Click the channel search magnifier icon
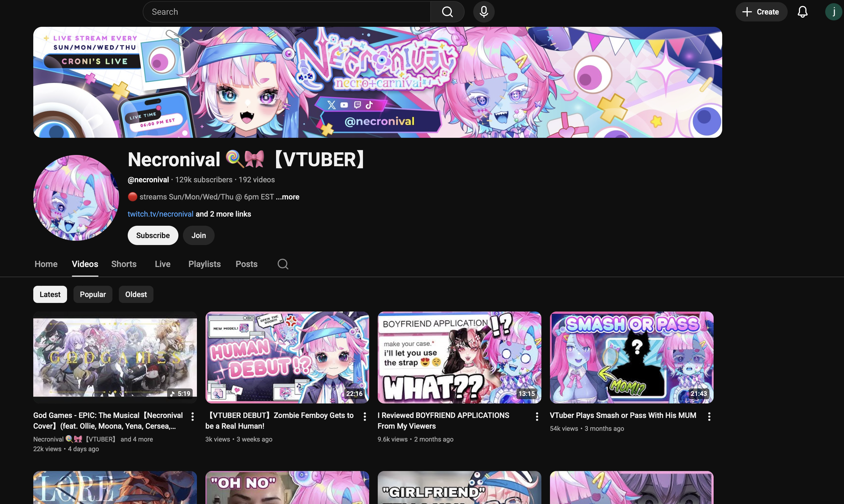The image size is (844, 504). point(283,264)
